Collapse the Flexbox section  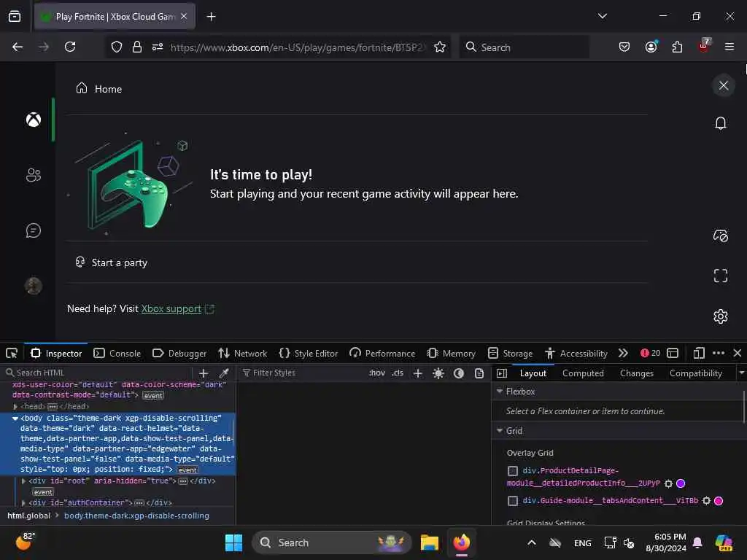coord(499,392)
